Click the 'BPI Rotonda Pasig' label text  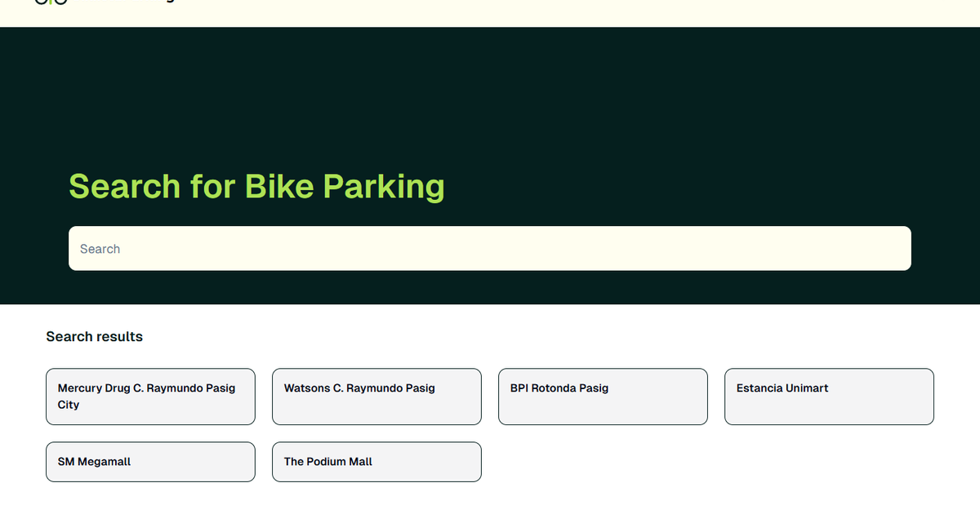click(559, 388)
